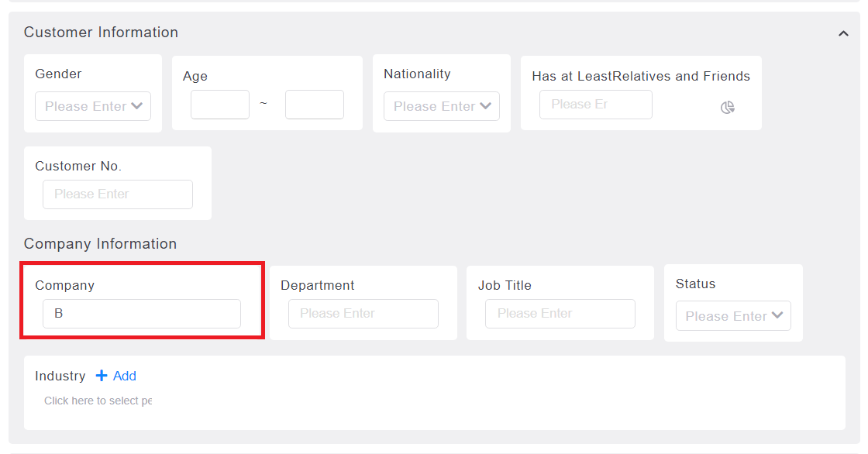Open the Status dropdown
The image size is (868, 454).
[733, 316]
